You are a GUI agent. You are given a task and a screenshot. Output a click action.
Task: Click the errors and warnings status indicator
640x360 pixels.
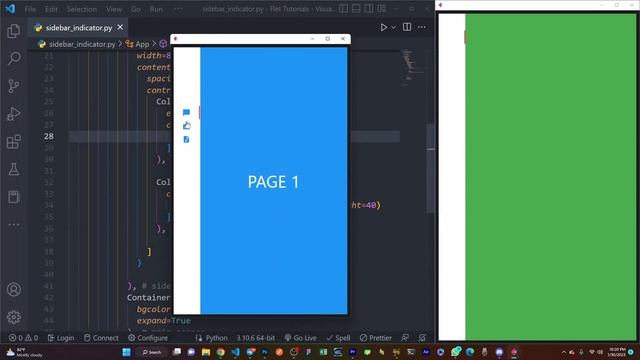coord(24,338)
